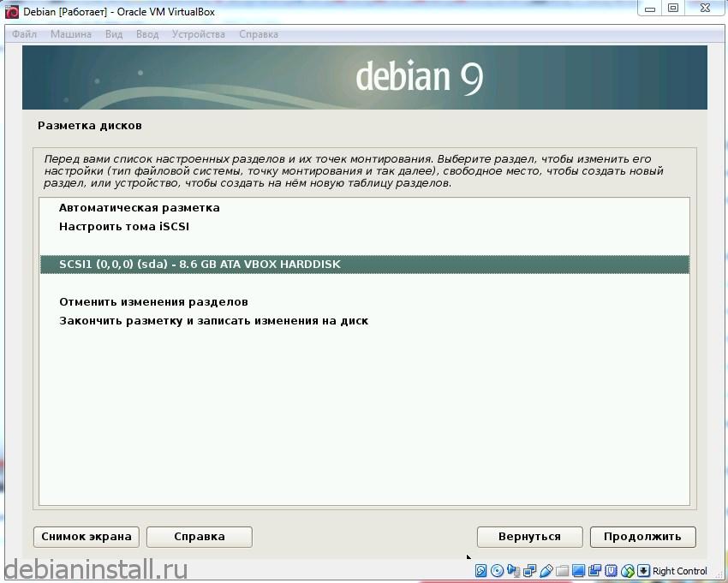The height and width of the screenshot is (583, 728).
Task: Click the display status icon
Action: tap(578, 570)
